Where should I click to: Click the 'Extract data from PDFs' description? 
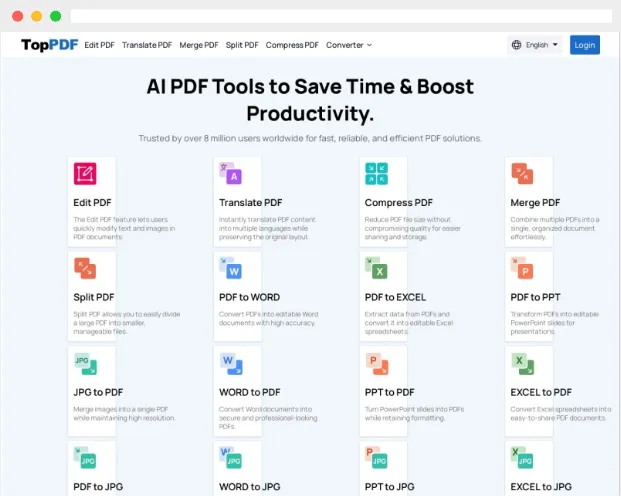click(409, 323)
